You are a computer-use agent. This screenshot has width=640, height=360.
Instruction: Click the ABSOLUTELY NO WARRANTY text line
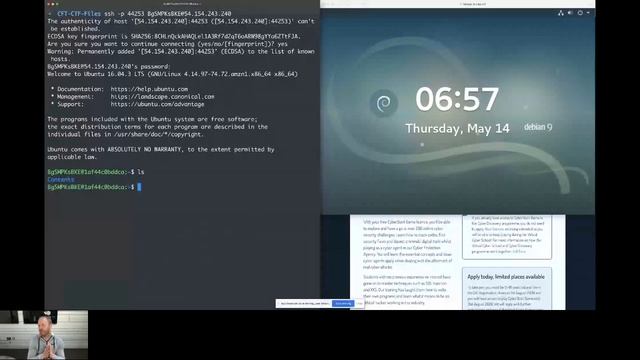pyautogui.click(x=161, y=149)
